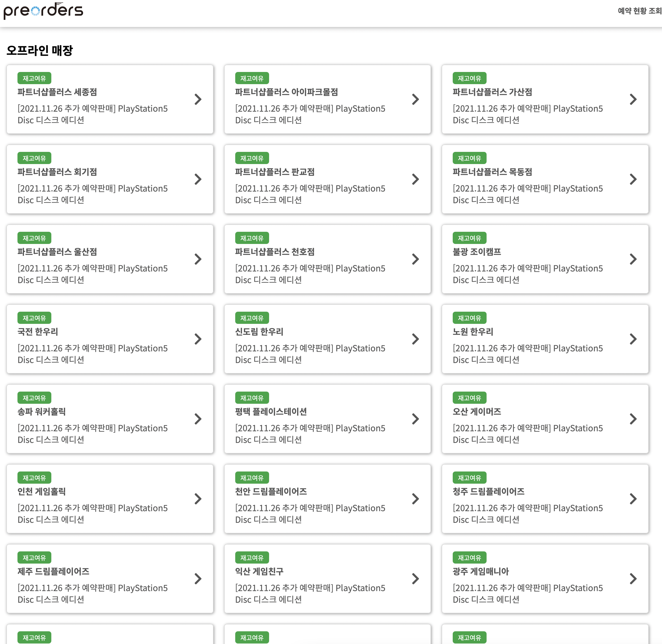662x644 pixels.
Task: Open the 파트너샵플러스 판교점 store title
Action: point(275,172)
